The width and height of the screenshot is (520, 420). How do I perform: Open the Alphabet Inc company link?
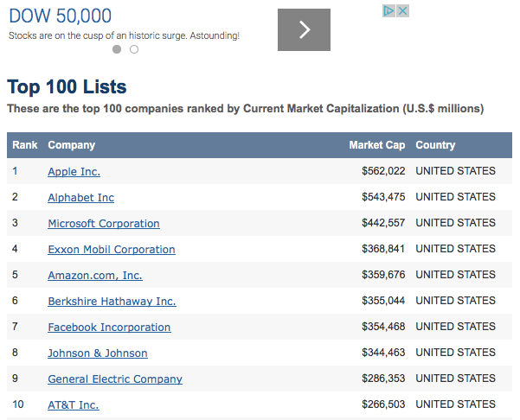tap(81, 197)
